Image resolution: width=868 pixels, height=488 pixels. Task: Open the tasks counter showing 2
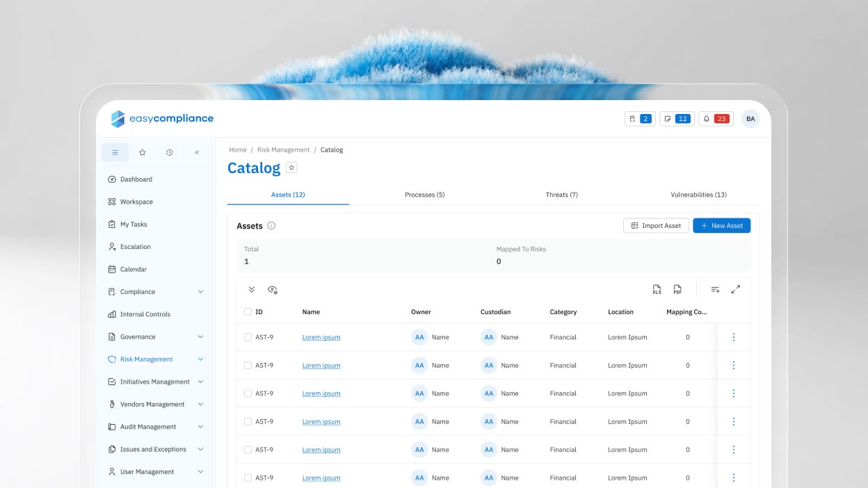(x=640, y=119)
